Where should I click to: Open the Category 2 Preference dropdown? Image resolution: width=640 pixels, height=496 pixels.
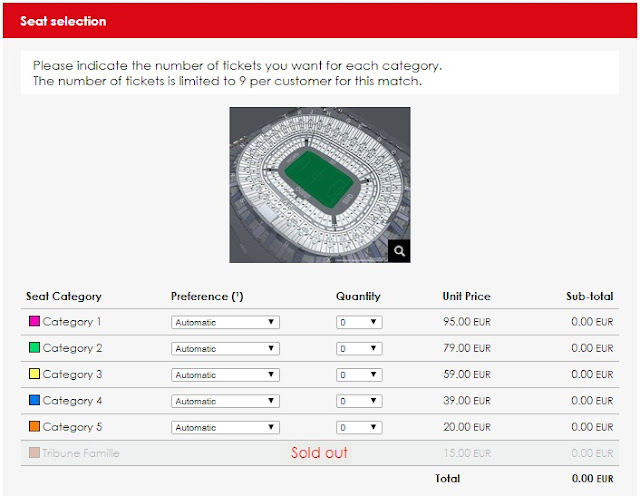[x=225, y=349]
